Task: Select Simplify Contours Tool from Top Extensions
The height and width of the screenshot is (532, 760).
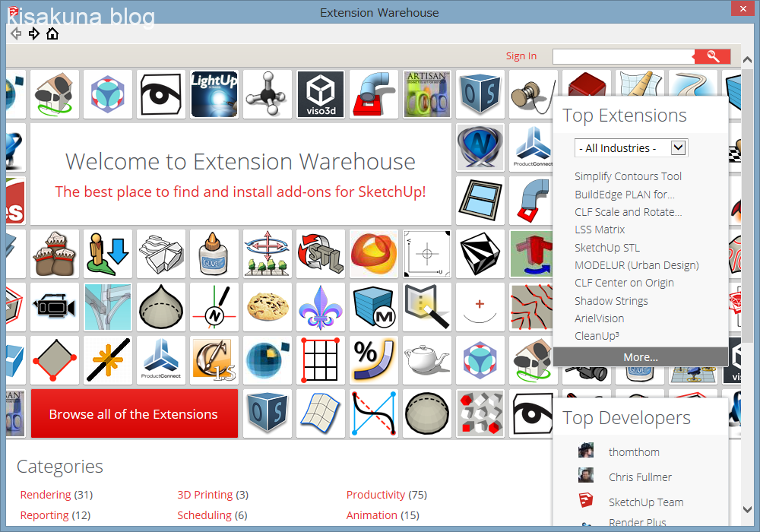Action: coord(628,176)
